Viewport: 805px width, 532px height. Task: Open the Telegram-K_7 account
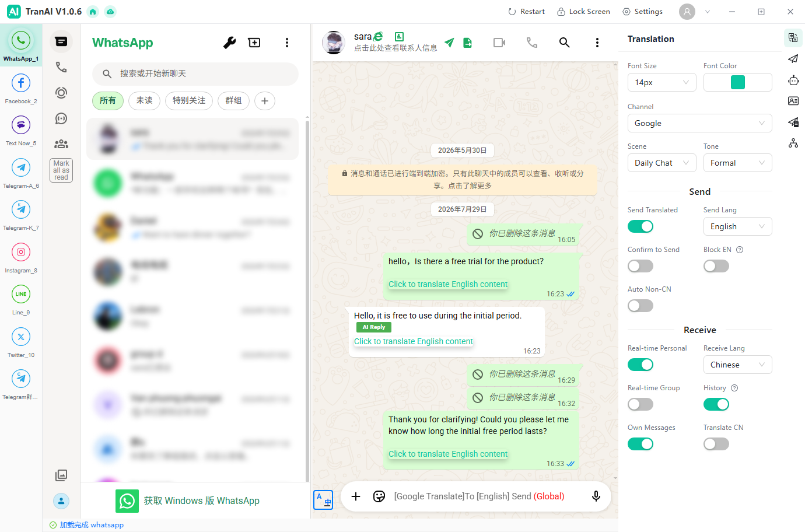21,215
